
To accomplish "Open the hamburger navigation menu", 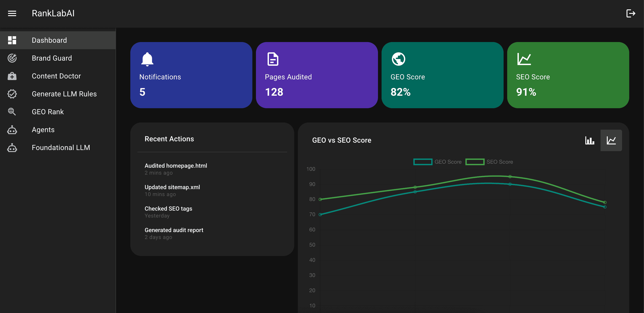I will click(12, 13).
